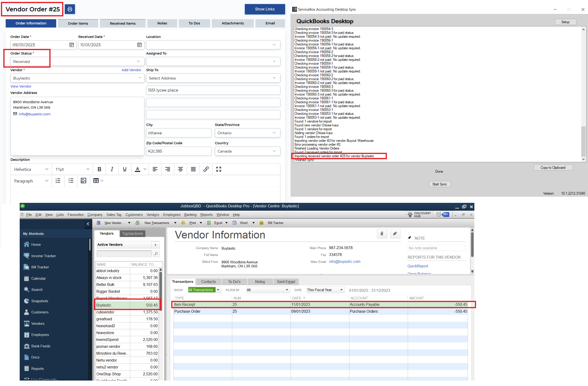Click the vendor search magnifier icon
This screenshot has height=386, width=588.
point(156,254)
